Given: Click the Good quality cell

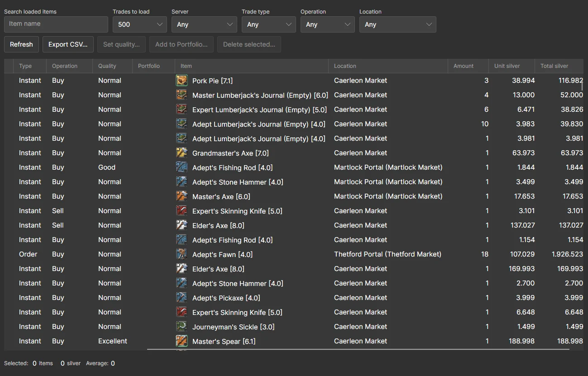Looking at the screenshot, I should (107, 167).
